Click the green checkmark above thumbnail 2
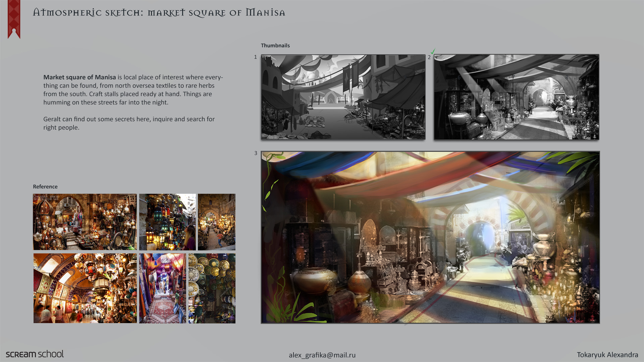Image resolution: width=644 pixels, height=362 pixels. click(x=433, y=51)
